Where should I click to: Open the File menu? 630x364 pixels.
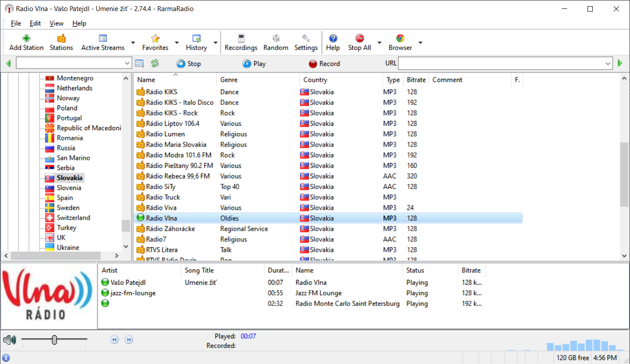click(x=16, y=23)
